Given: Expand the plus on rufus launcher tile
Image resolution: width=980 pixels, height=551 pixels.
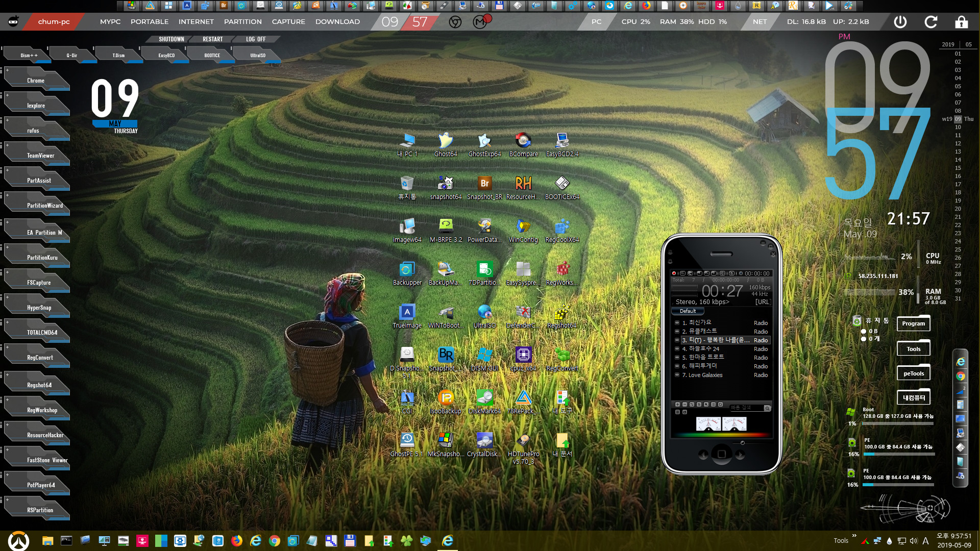Looking at the screenshot, I should pyautogui.click(x=7, y=120).
